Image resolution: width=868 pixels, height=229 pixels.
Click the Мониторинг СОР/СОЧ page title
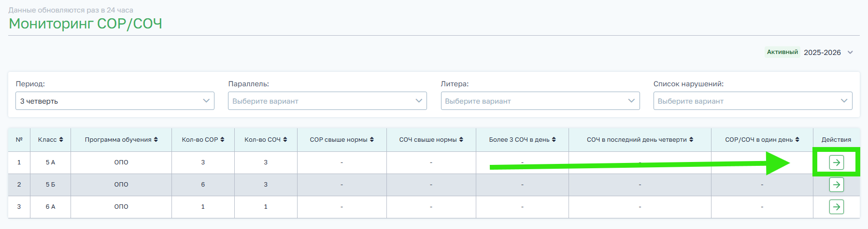(85, 24)
